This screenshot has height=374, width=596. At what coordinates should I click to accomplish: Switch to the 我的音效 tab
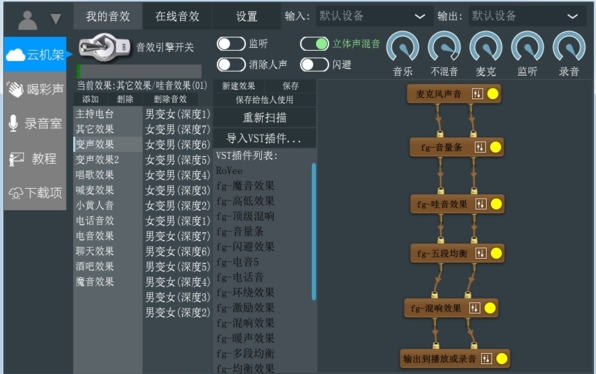[108, 16]
